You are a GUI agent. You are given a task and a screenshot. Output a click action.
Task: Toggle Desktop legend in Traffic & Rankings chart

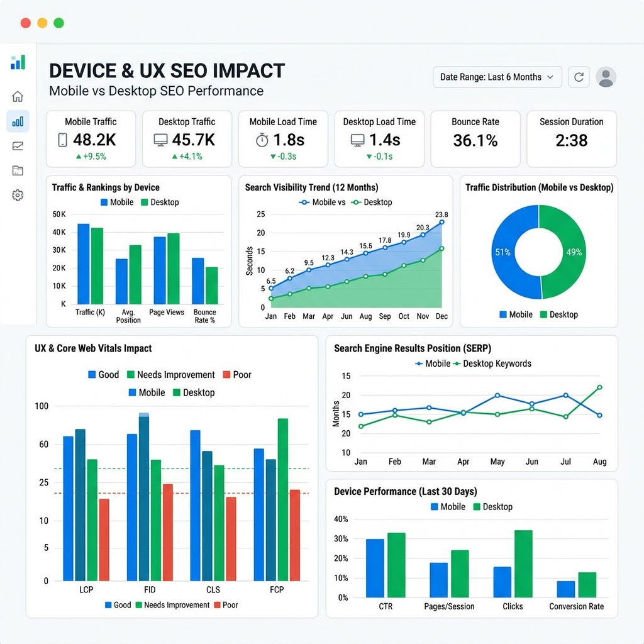click(160, 202)
